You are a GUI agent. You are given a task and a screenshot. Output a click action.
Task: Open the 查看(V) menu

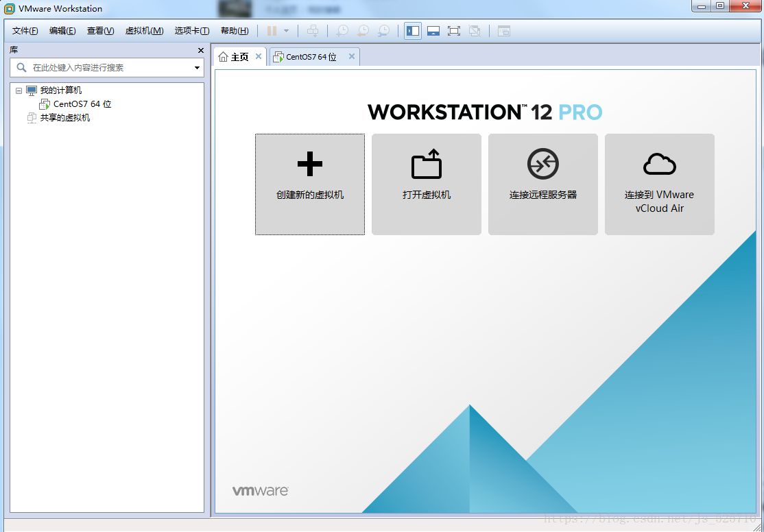[x=100, y=31]
